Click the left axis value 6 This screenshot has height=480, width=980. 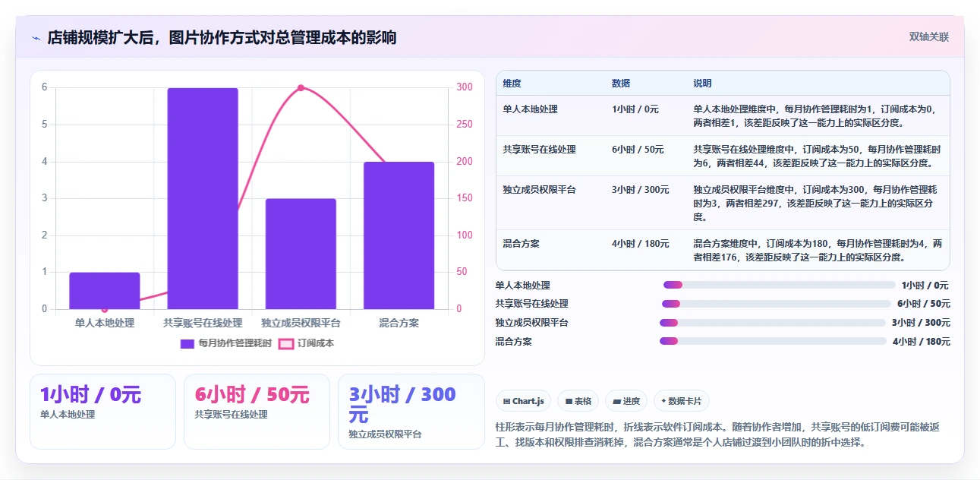tap(44, 87)
